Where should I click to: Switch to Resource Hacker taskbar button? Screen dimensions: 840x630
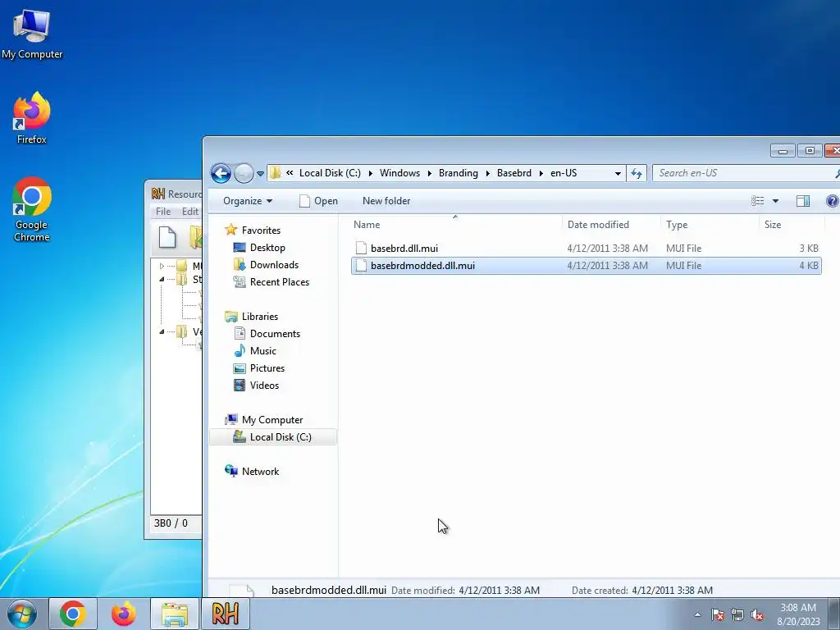[225, 614]
